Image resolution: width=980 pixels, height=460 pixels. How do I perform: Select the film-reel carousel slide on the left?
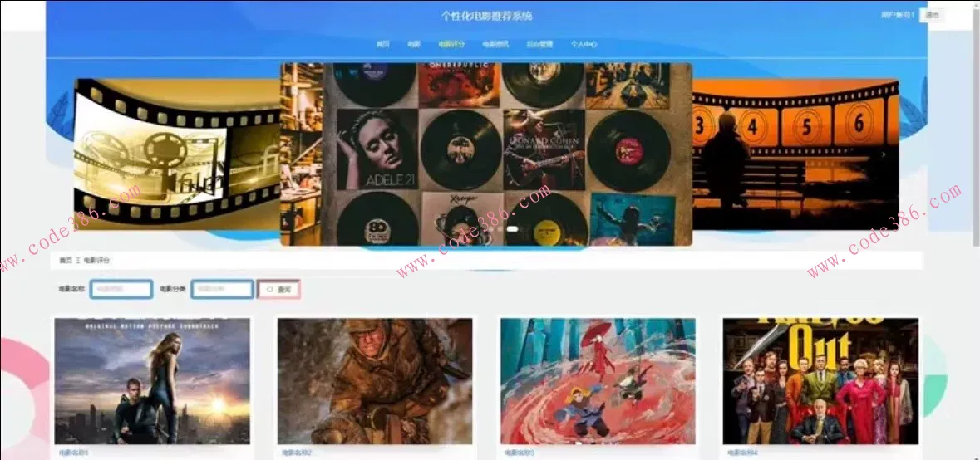pyautogui.click(x=177, y=154)
